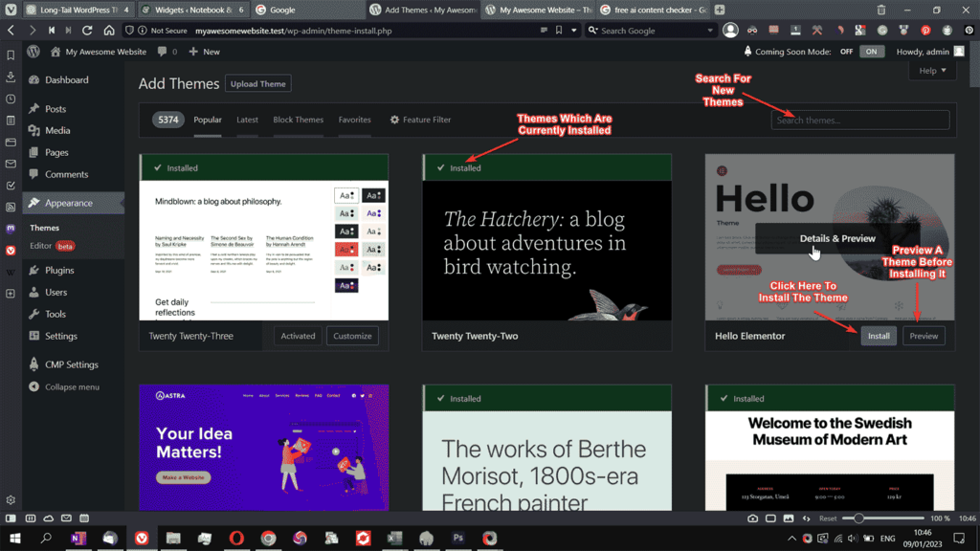
Task: Switch to the Google browser tab
Action: 308,10
